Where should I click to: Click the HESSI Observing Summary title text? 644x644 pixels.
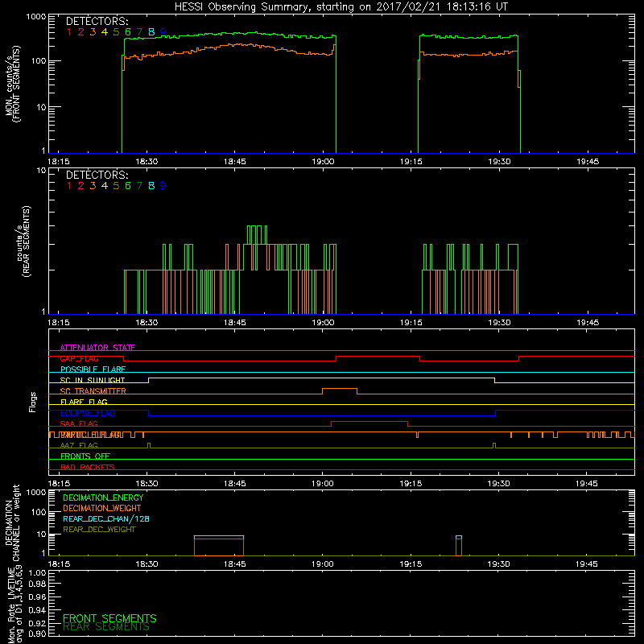[341, 7]
